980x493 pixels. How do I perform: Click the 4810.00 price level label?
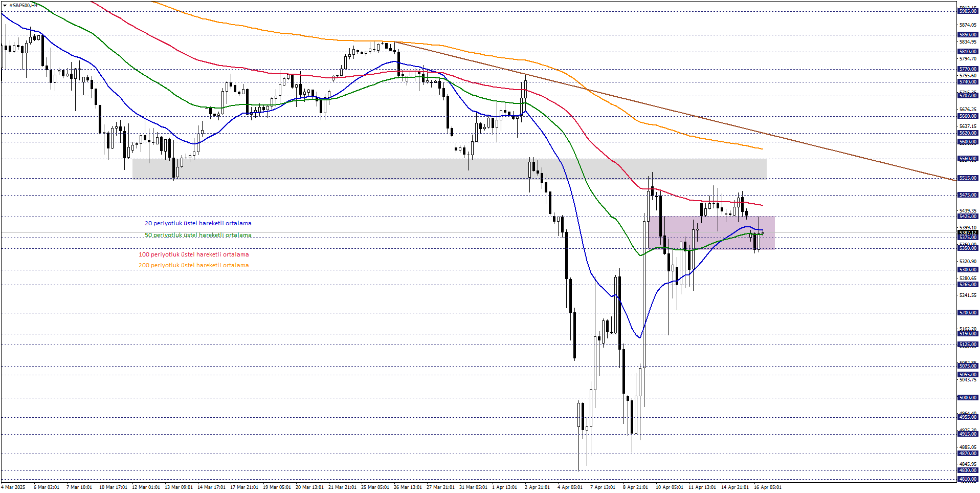968,480
